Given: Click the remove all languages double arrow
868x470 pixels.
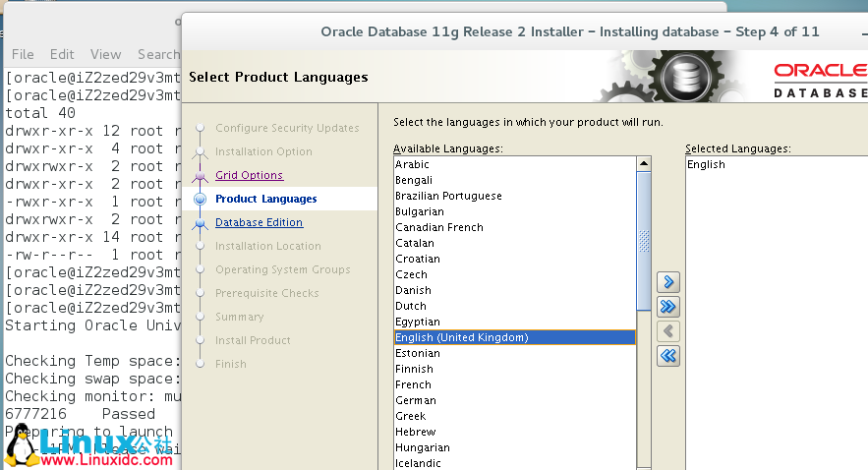Looking at the screenshot, I should 668,355.
